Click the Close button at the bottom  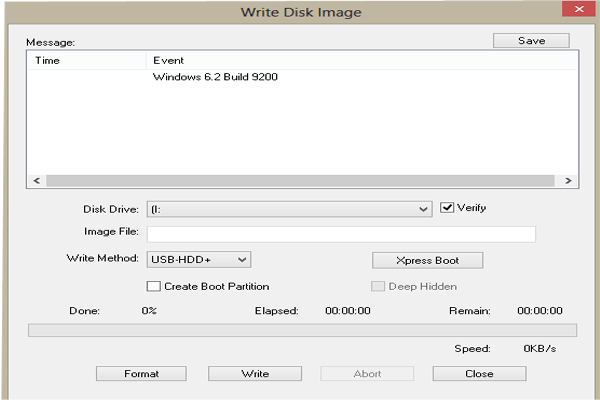click(x=479, y=374)
